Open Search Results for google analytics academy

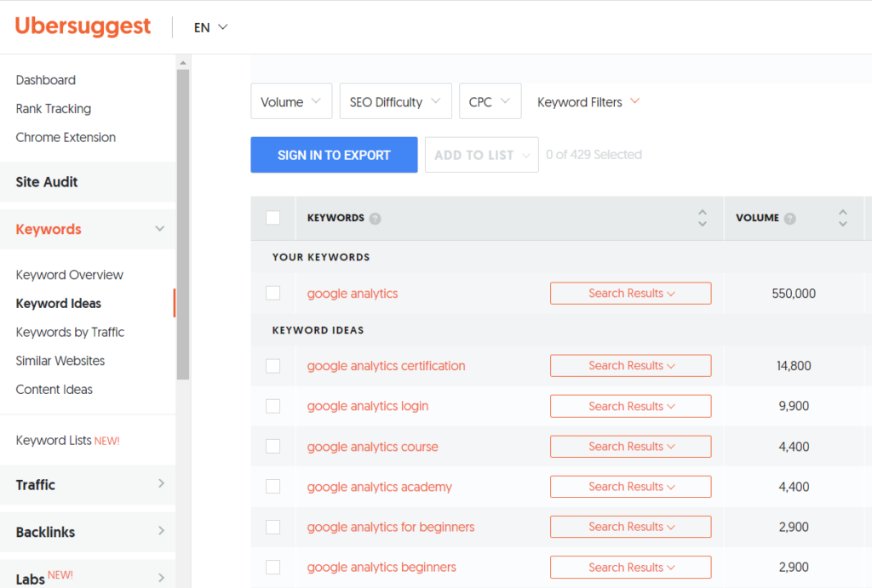tap(631, 487)
